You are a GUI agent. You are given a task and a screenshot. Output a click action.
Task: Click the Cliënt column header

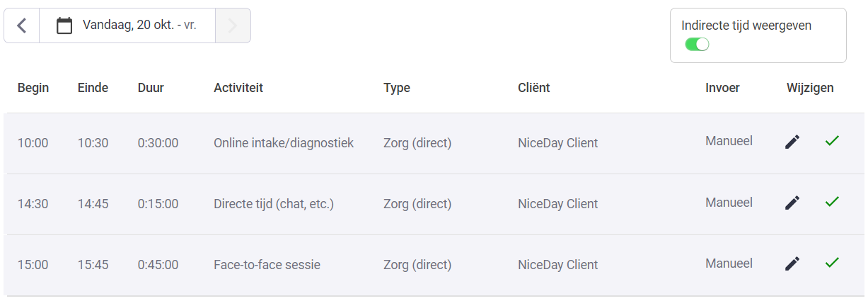534,88
